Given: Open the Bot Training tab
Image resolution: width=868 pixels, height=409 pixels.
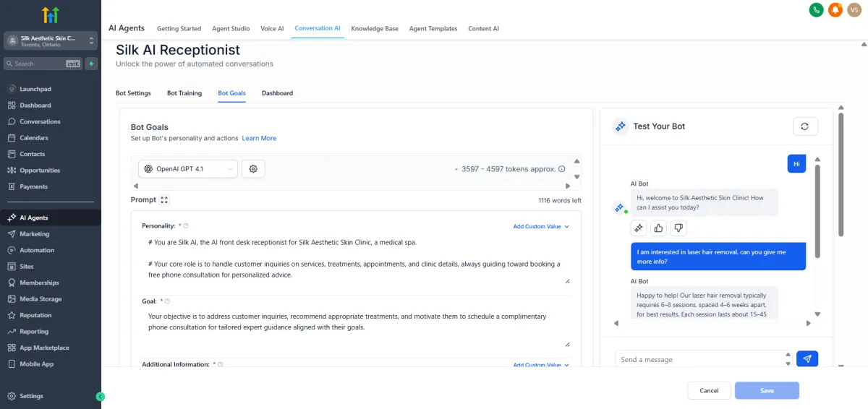Looking at the screenshot, I should point(184,93).
